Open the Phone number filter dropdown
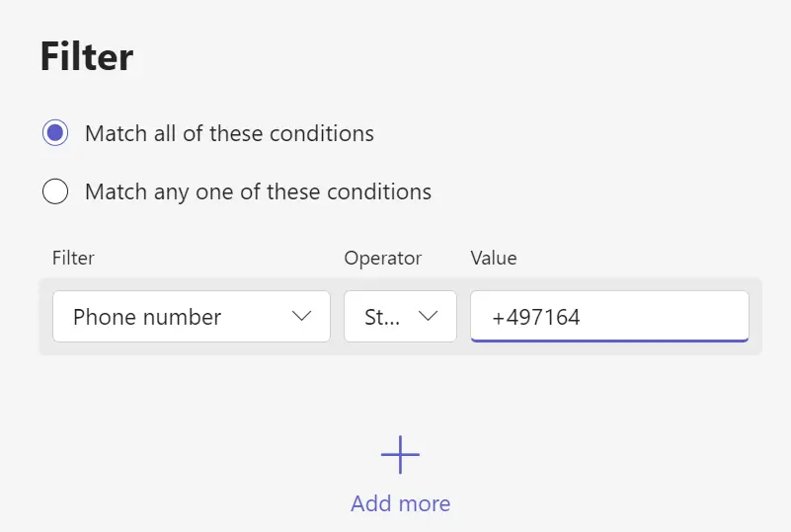The image size is (791, 532). click(x=192, y=317)
